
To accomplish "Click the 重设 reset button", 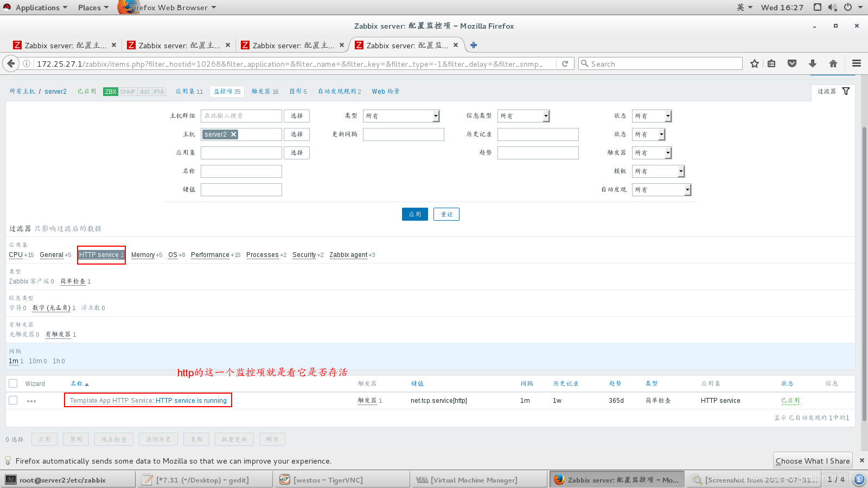I will (x=446, y=214).
